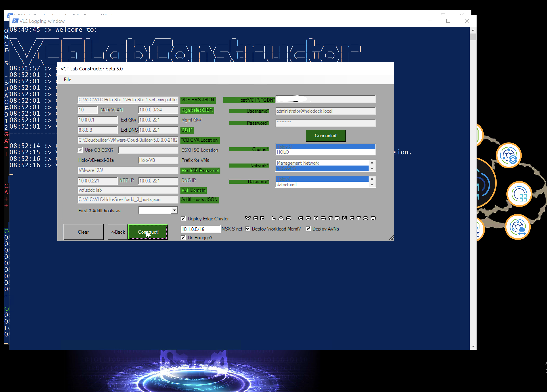The width and height of the screenshot is (547, 392).
Task: Click the Mgmt Net CIDR green button
Action: (197, 110)
